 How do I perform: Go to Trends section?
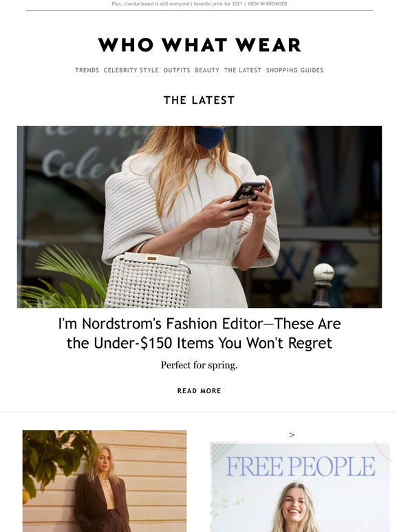coord(87,70)
